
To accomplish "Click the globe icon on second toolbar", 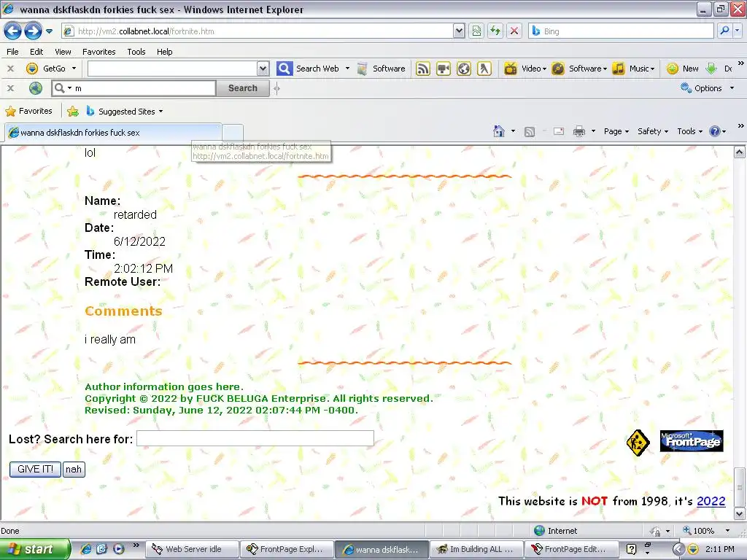I will pyautogui.click(x=36, y=88).
